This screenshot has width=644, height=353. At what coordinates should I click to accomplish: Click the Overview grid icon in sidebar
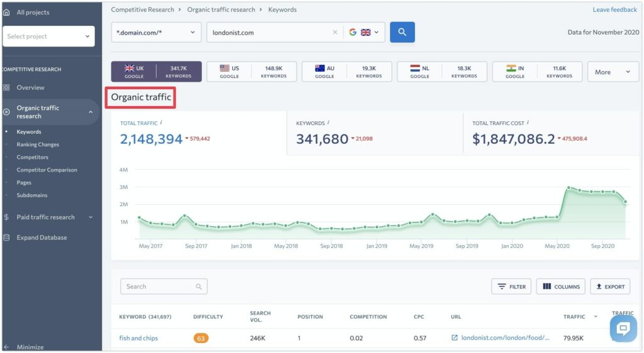6,87
